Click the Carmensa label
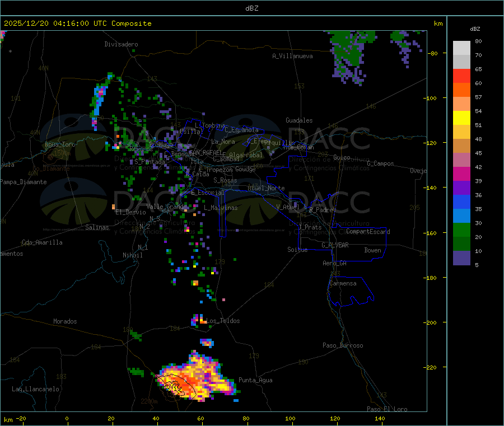 (x=343, y=283)
